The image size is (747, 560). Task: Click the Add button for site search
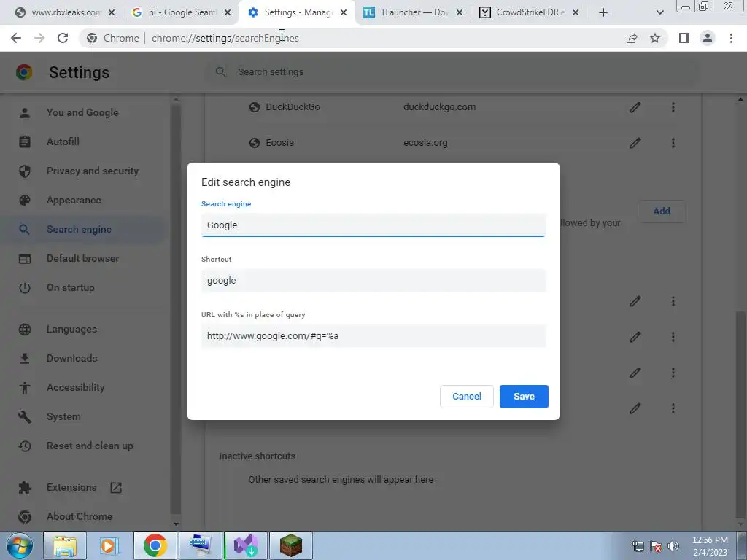click(x=661, y=211)
